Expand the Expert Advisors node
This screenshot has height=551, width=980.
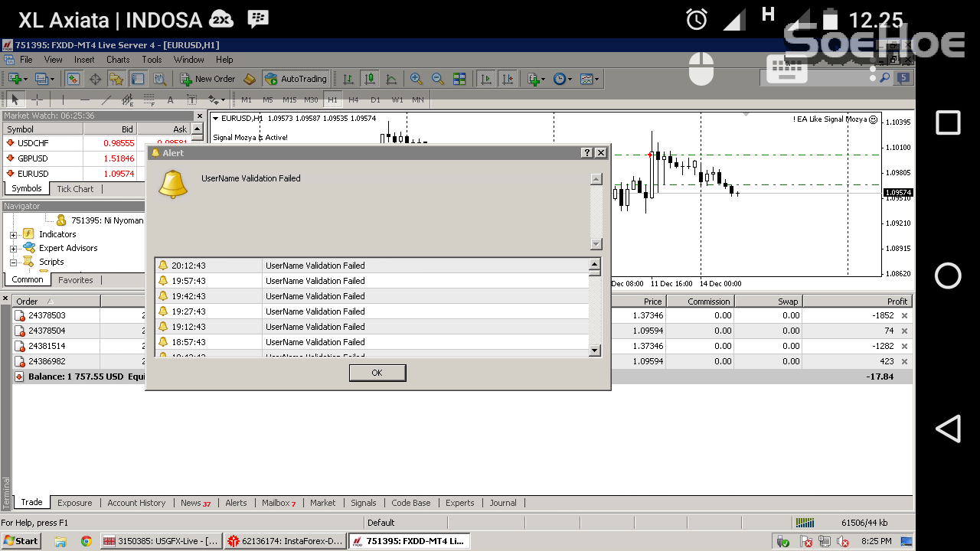(13, 248)
